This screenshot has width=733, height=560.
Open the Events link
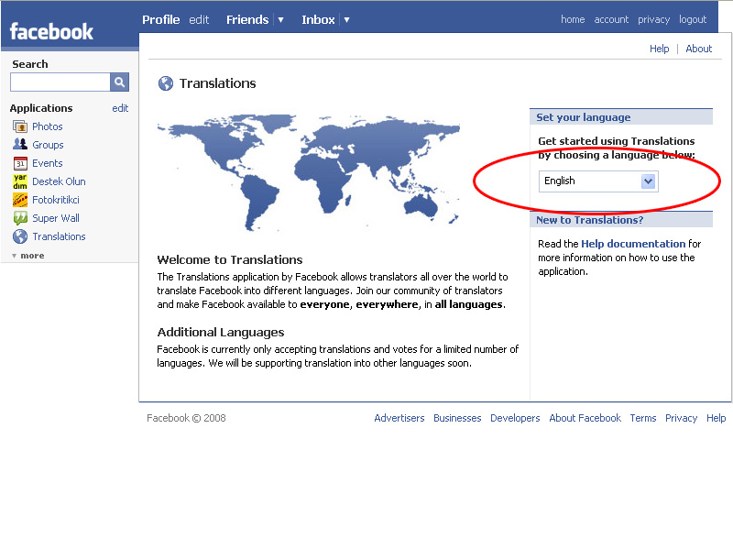point(48,163)
